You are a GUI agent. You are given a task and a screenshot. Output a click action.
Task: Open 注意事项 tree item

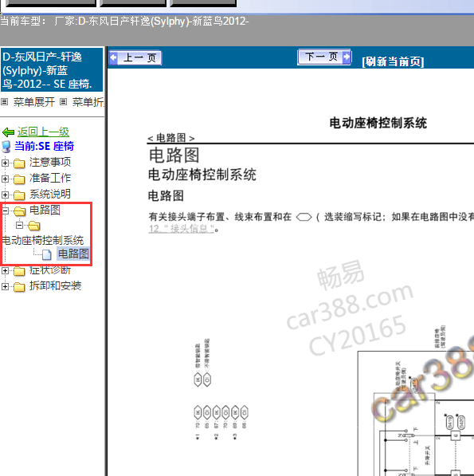click(x=50, y=162)
